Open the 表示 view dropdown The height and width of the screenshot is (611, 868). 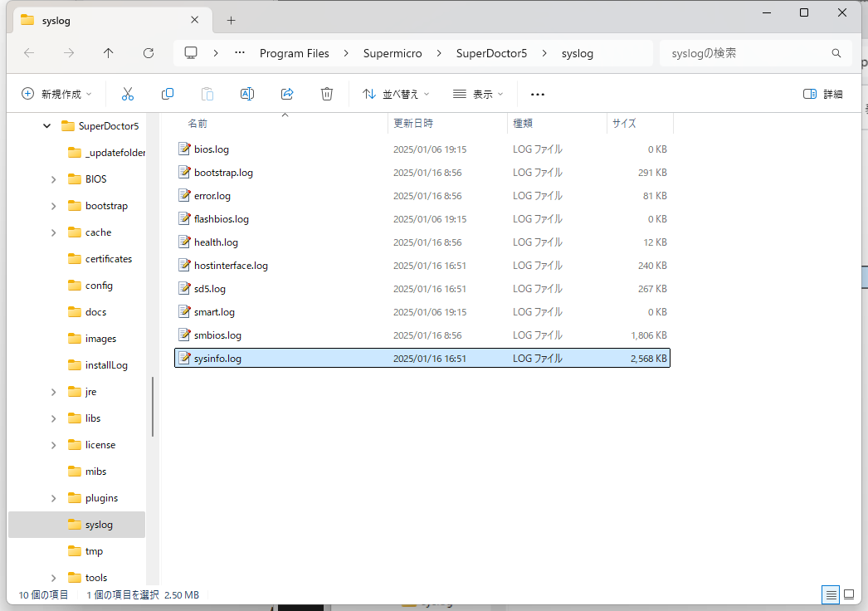pos(478,94)
